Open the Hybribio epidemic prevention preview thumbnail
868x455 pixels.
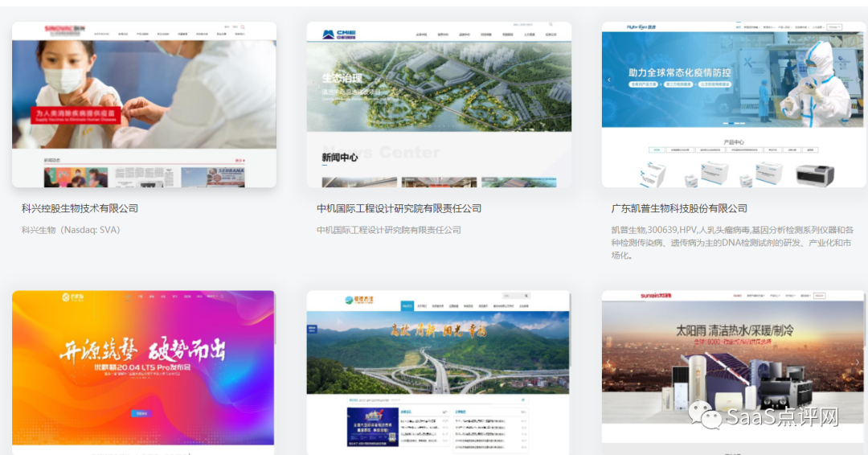[x=732, y=105]
